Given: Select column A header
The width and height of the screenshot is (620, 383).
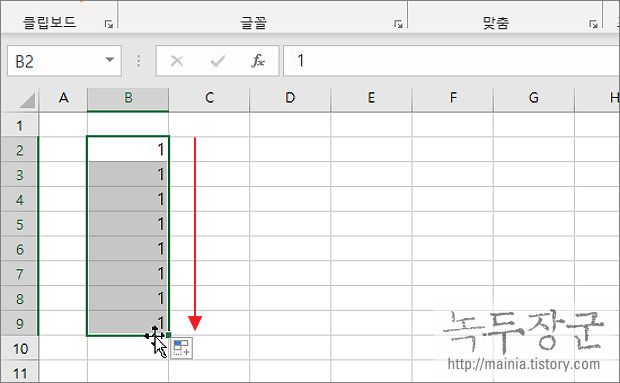Looking at the screenshot, I should [x=63, y=98].
